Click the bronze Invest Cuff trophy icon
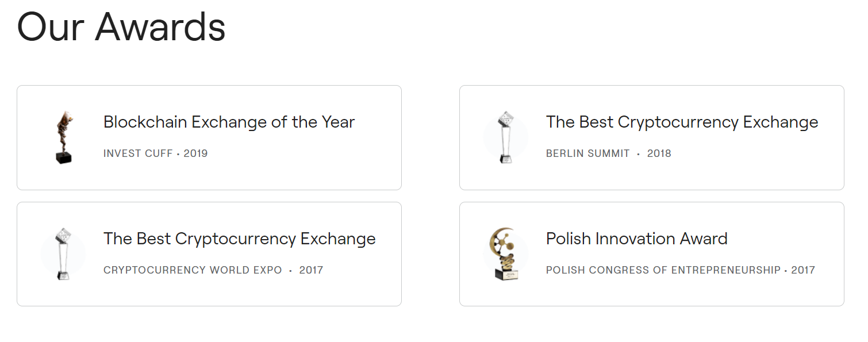Viewport: 868px width, 342px height. 63,138
